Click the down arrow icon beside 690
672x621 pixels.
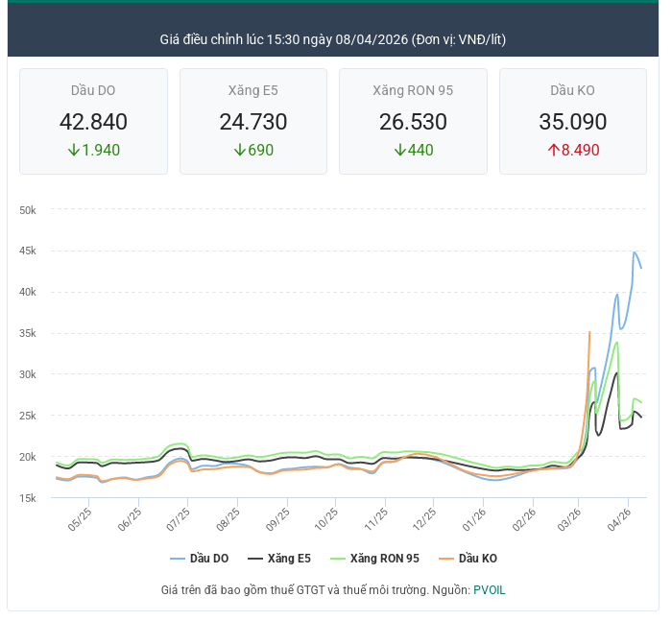[239, 150]
